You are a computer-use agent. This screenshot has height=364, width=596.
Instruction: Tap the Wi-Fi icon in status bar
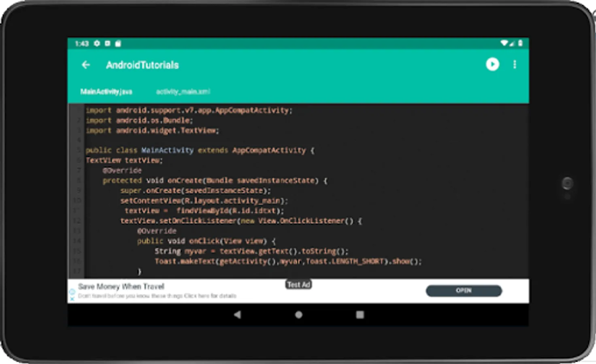(504, 43)
